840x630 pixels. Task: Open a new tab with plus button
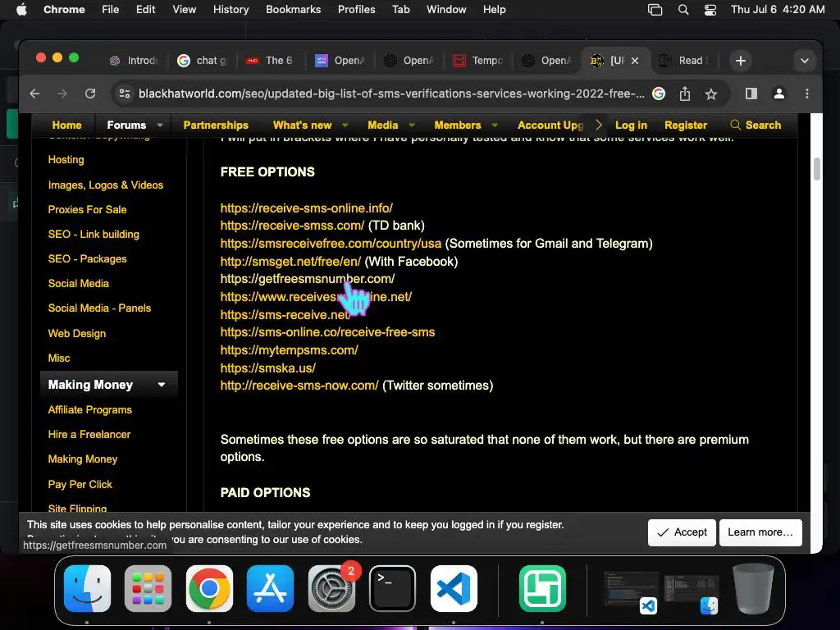741,61
